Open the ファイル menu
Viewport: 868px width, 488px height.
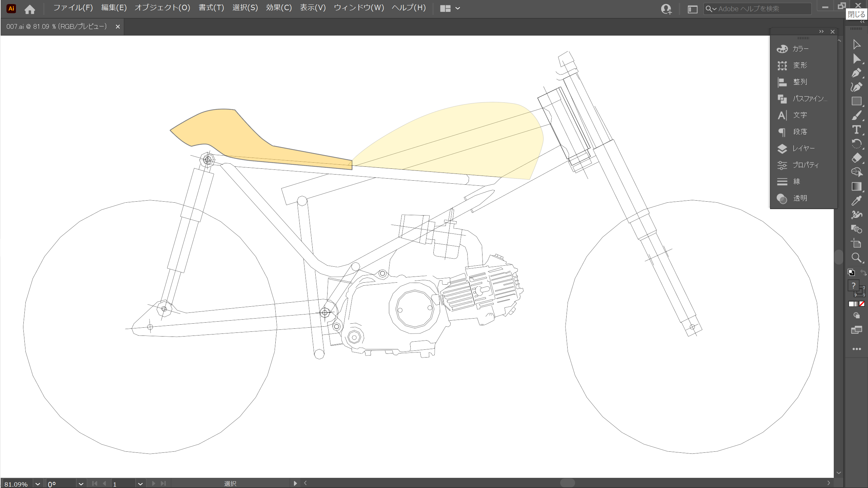click(71, 8)
